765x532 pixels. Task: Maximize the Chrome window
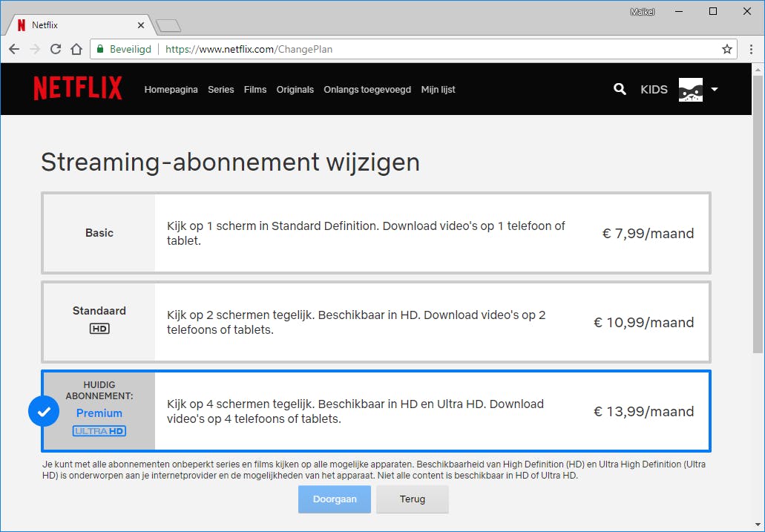(x=713, y=11)
